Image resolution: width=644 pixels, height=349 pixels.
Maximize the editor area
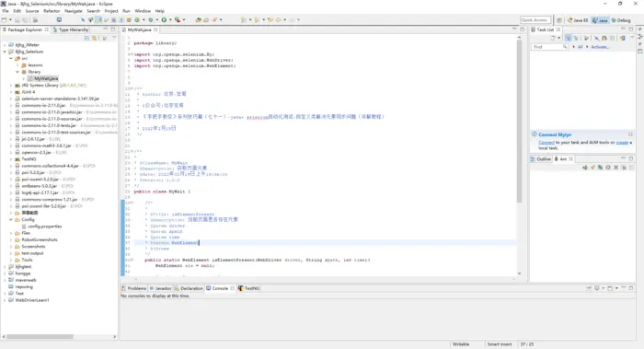point(522,29)
